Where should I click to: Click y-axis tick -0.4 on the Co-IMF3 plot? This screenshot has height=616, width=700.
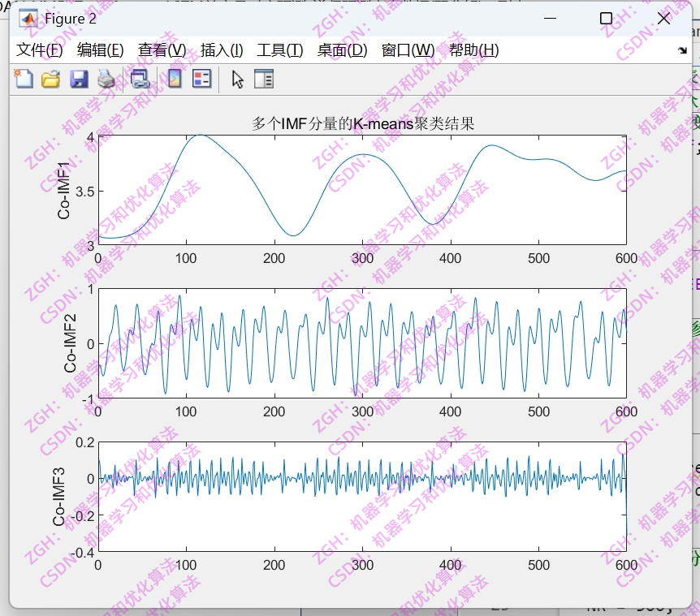[x=83, y=554]
